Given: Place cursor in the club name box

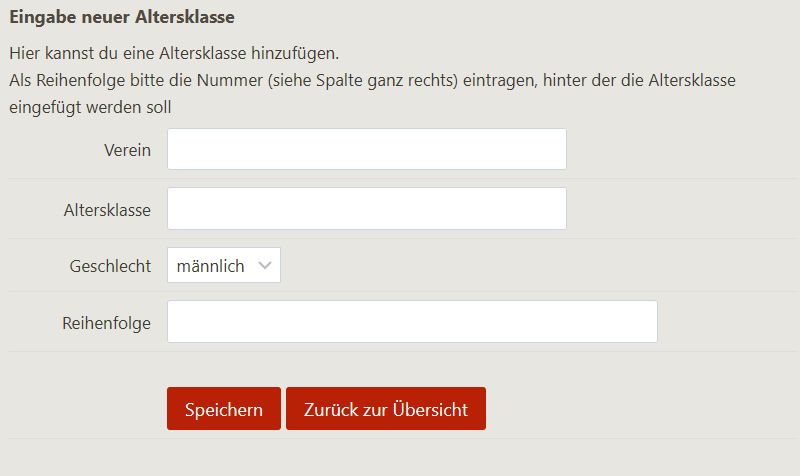Looking at the screenshot, I should 366,149.
